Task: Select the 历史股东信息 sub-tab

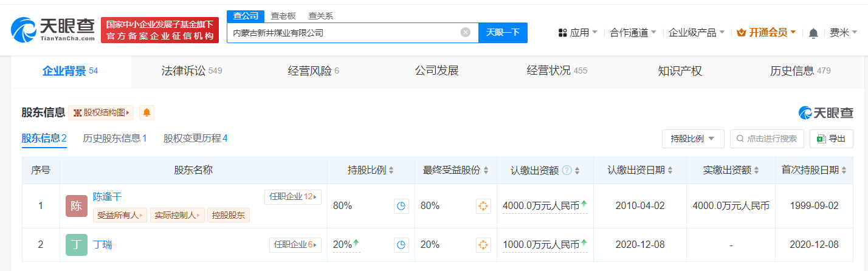Action: [115, 139]
